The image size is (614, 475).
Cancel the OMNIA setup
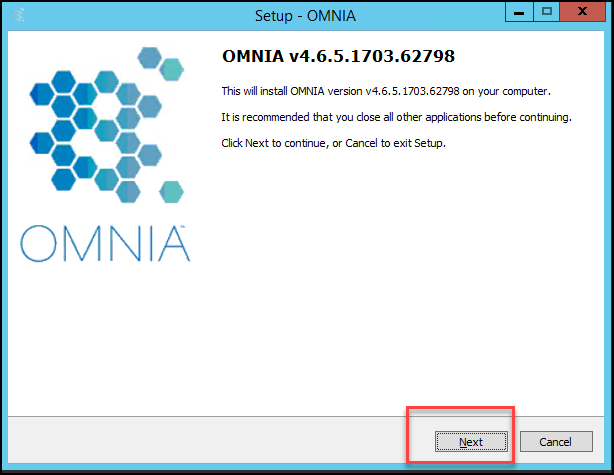(x=556, y=442)
